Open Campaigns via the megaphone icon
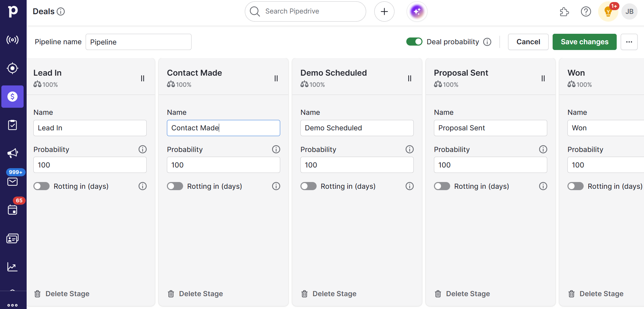This screenshot has height=309, width=644. click(12, 153)
